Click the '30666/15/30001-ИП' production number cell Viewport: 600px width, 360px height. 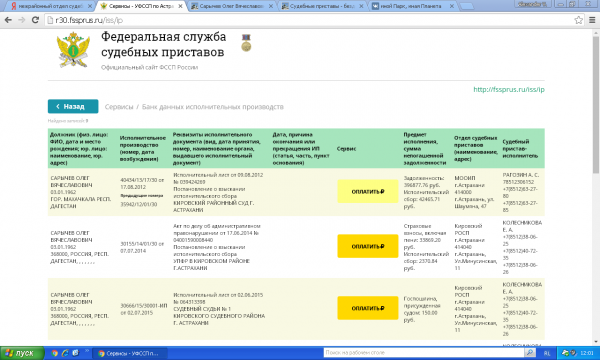click(x=143, y=309)
